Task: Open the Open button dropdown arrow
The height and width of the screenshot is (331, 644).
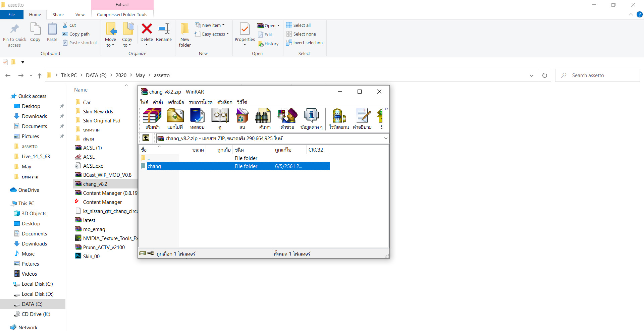Action: point(278,25)
